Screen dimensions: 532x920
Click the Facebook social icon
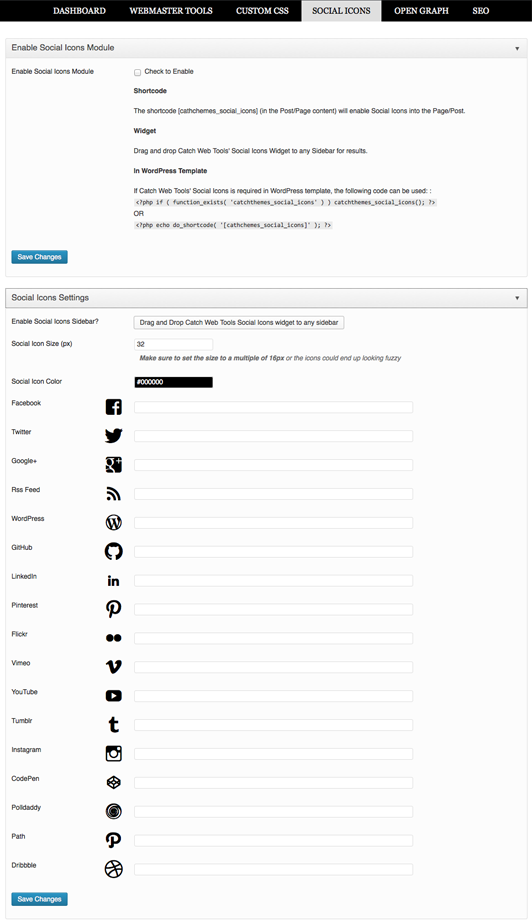pos(114,407)
